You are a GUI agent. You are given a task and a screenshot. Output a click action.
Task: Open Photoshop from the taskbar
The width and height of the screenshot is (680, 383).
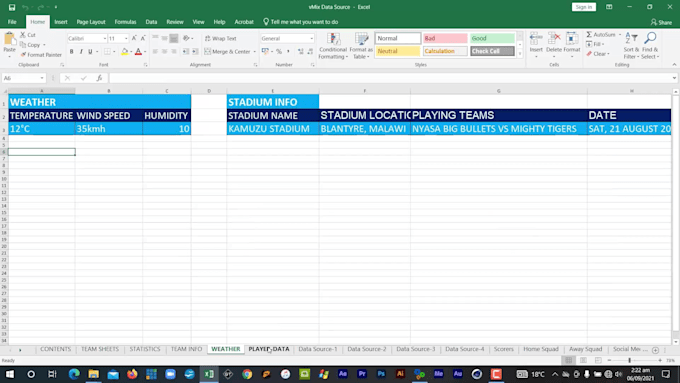click(x=381, y=374)
